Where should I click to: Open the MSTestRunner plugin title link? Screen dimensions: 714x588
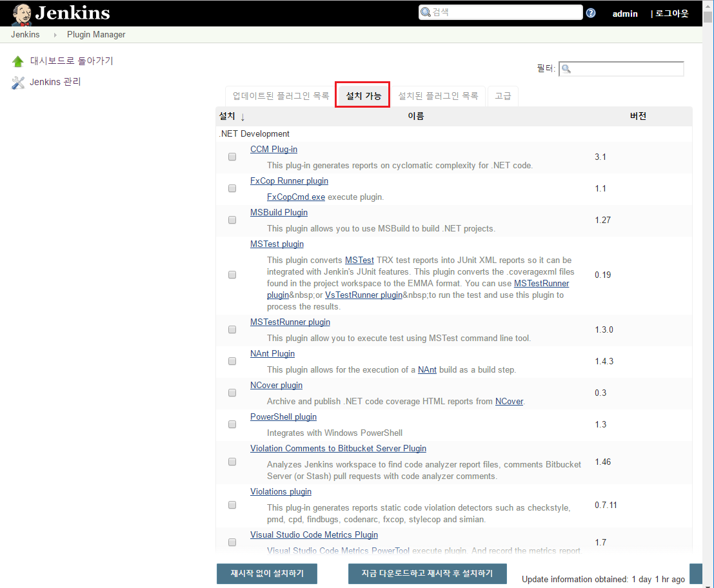(x=290, y=322)
